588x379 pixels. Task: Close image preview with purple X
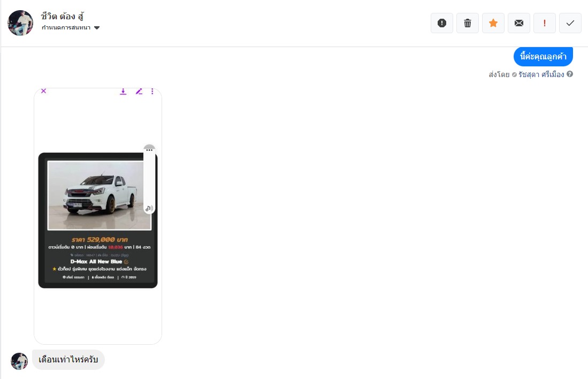[x=43, y=91]
